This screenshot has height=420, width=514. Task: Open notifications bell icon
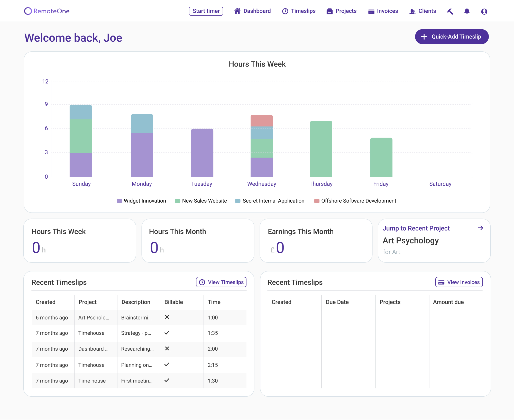click(x=467, y=11)
